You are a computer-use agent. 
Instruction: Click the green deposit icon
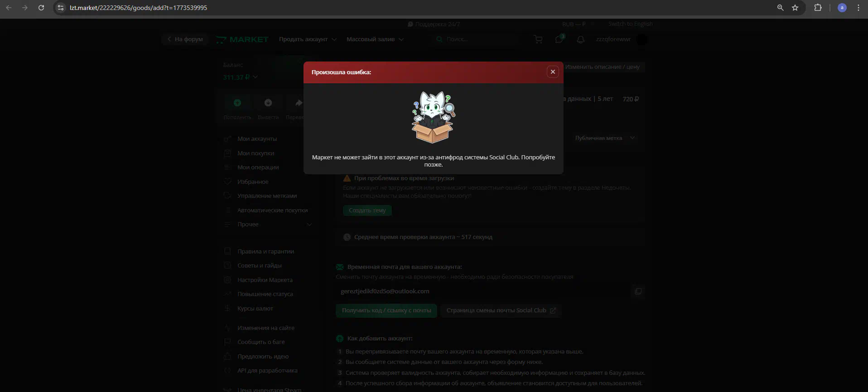[x=237, y=103]
